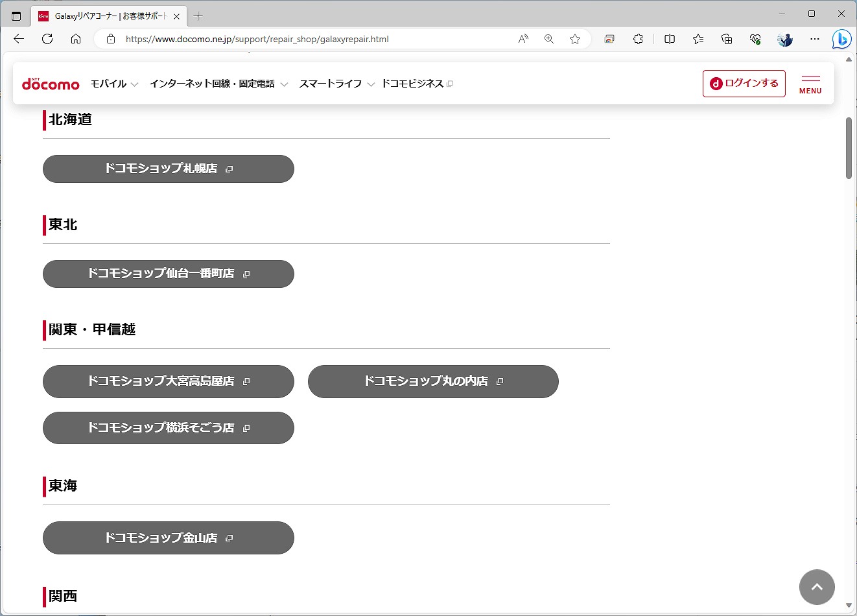
Task: Expand the スマートライフ dropdown menu
Action: 336,84
